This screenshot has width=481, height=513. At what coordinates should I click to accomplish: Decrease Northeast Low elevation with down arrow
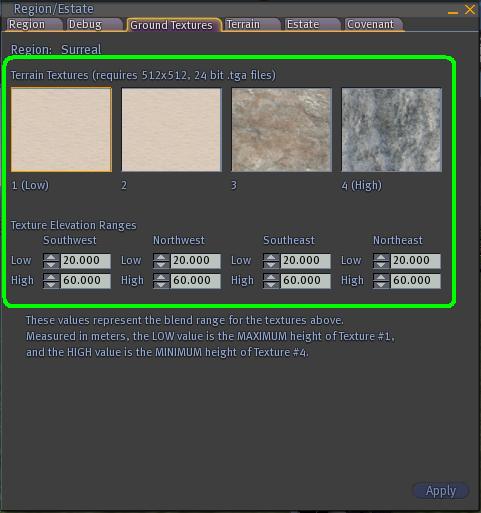pyautogui.click(x=381, y=264)
